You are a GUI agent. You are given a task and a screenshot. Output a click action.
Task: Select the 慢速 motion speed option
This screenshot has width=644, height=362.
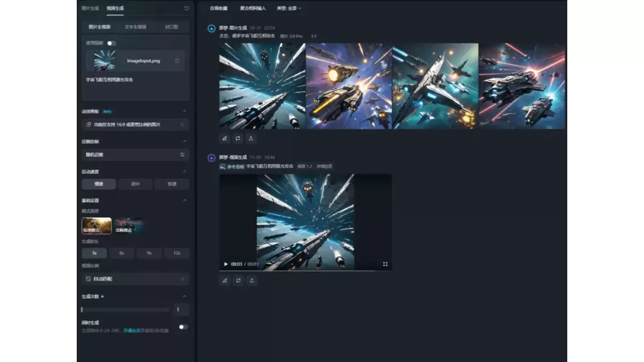pos(99,184)
